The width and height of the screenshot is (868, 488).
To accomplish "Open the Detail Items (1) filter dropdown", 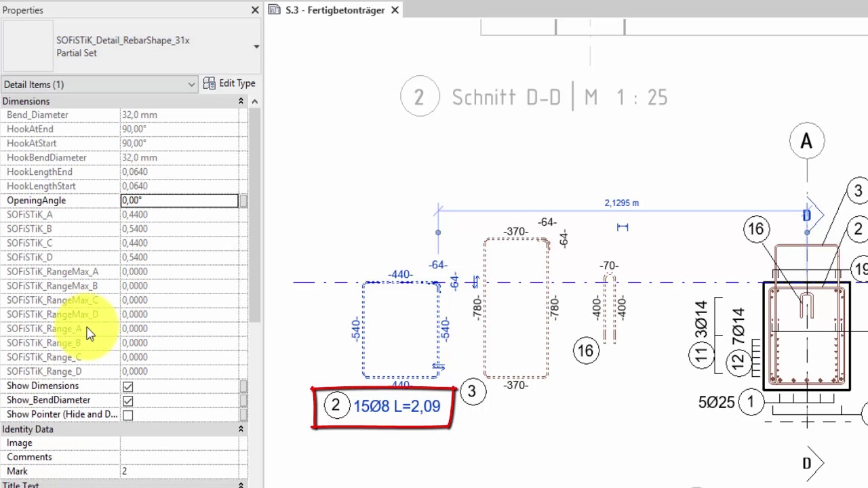I will [99, 84].
